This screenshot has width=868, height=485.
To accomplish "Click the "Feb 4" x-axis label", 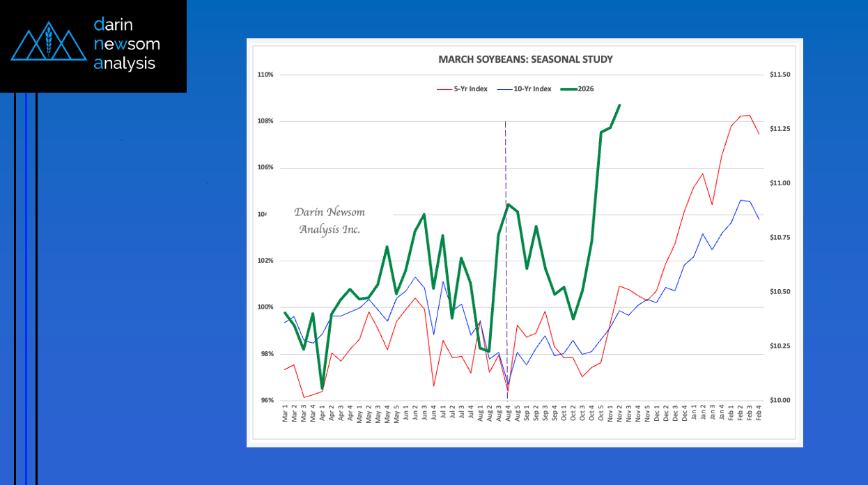I will [x=759, y=416].
